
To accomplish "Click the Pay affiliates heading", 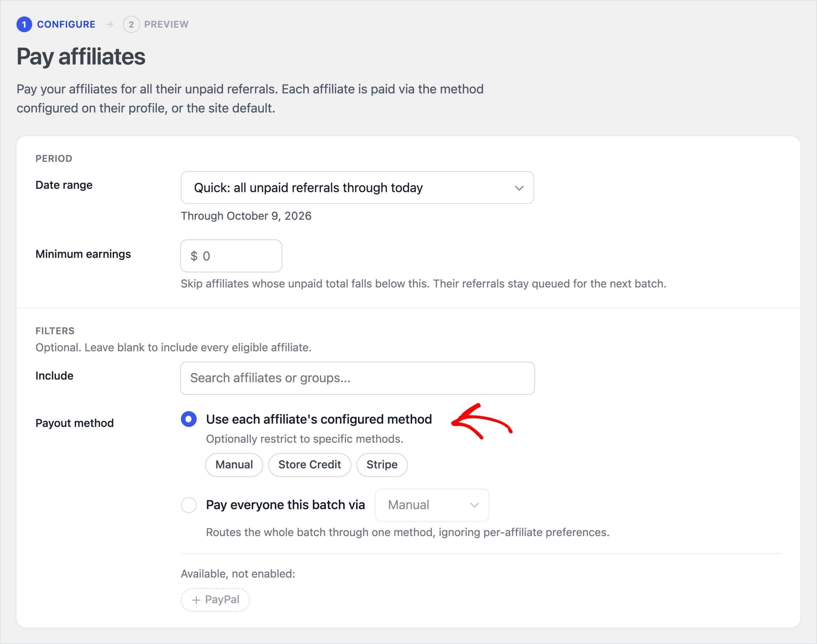I will (81, 56).
